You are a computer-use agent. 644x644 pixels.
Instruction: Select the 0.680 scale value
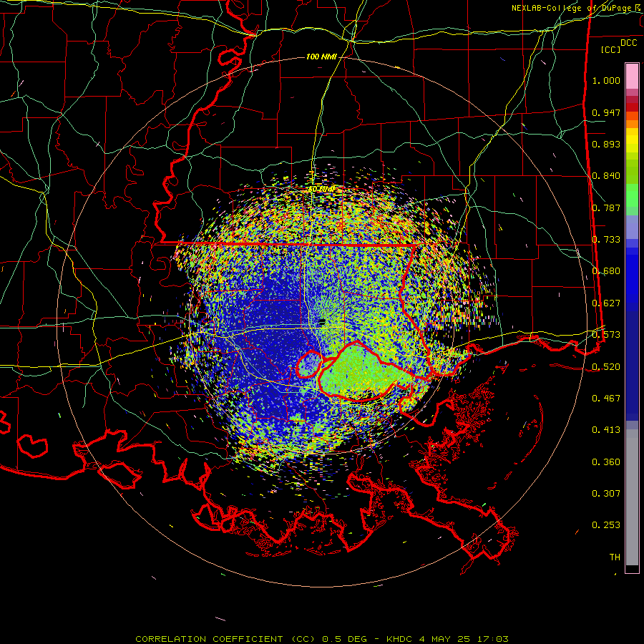pos(606,271)
